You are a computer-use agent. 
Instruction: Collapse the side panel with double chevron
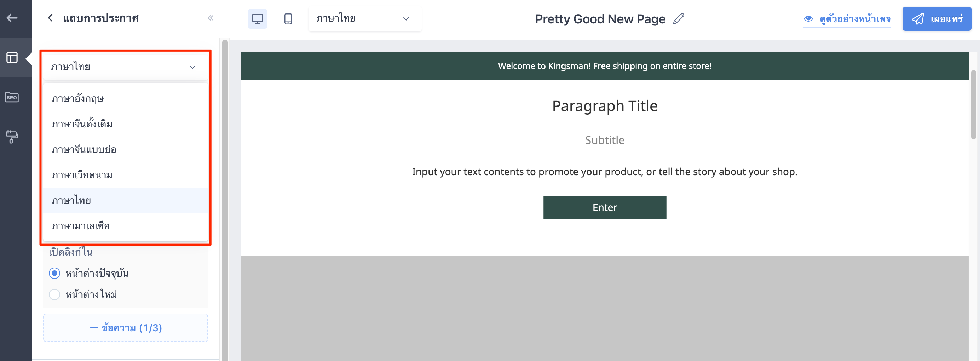211,18
